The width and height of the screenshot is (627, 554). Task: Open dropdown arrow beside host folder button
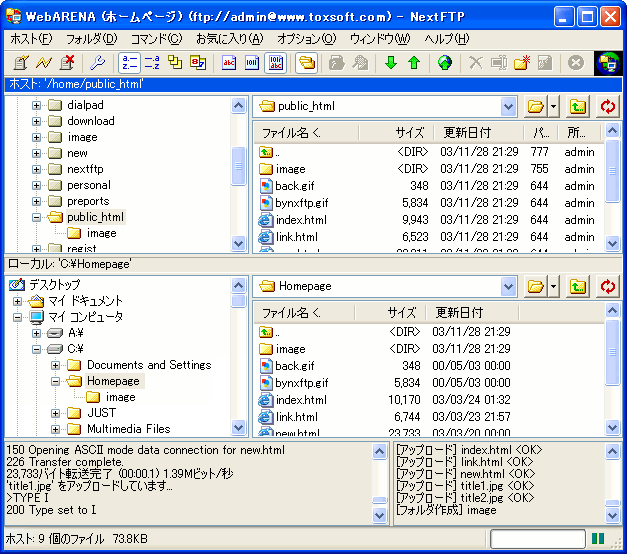point(553,106)
